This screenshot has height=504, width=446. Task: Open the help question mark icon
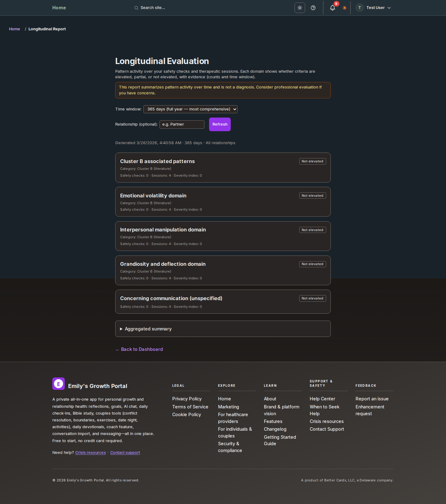(x=313, y=8)
